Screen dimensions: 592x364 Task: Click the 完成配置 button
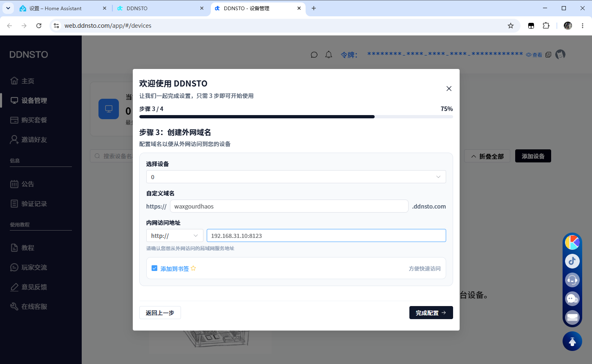click(x=431, y=313)
